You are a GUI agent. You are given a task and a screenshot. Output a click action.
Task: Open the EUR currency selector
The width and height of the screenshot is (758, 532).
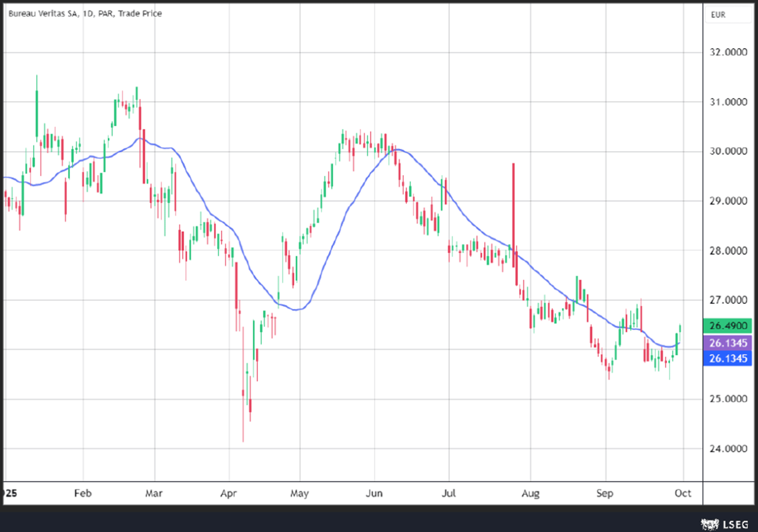pyautogui.click(x=728, y=15)
